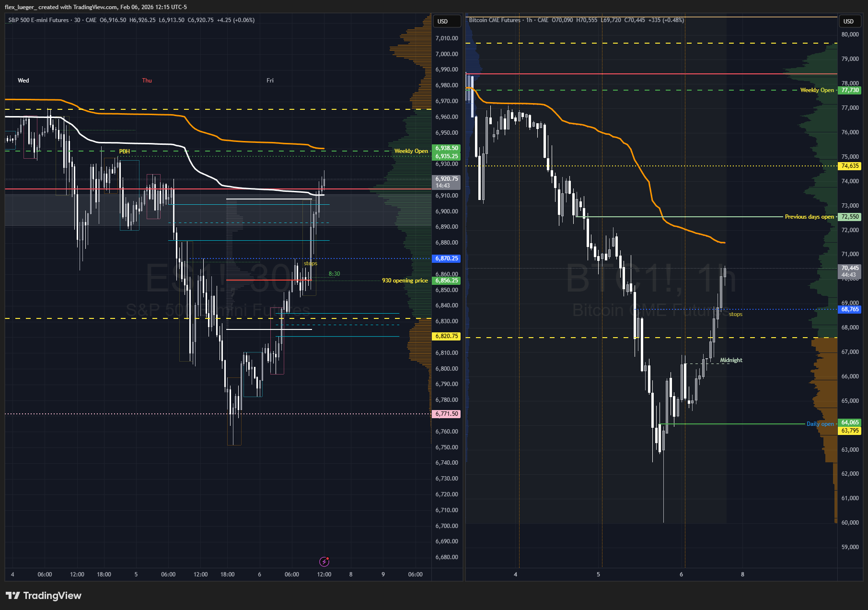This screenshot has height=610, width=868.
Task: Click the TradingView logo at bottom left
Action: 44,596
